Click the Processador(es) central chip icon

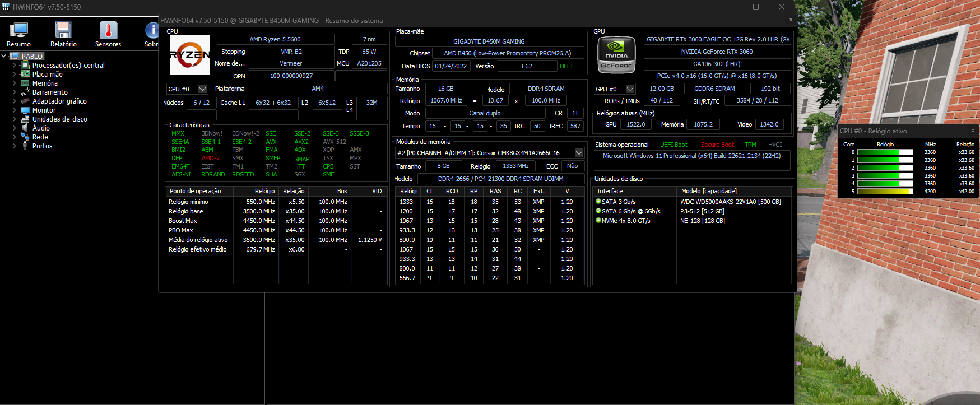click(25, 65)
